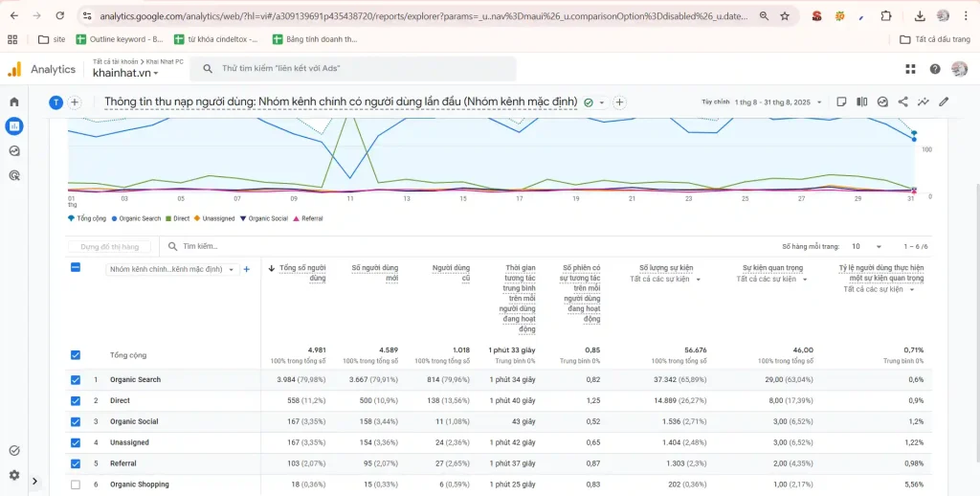Click the Tất cả tài khoản breadcrumb link
The image size is (980, 496).
point(116,61)
